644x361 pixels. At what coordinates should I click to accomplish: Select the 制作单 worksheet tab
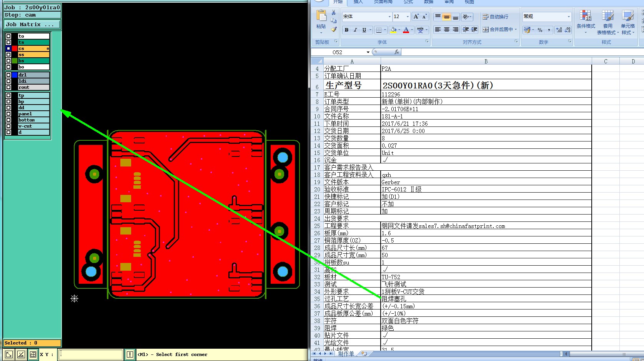click(346, 354)
